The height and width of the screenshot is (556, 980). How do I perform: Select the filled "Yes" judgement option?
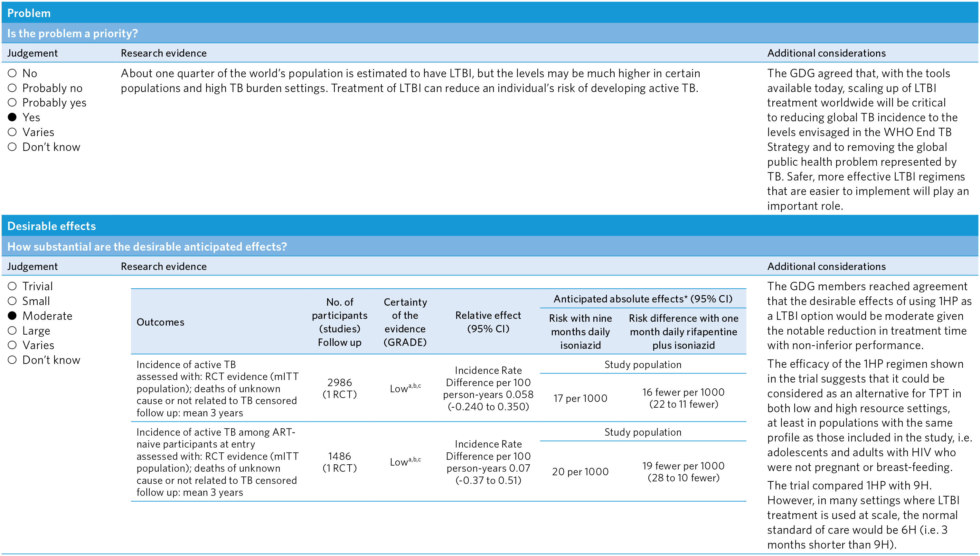point(12,117)
